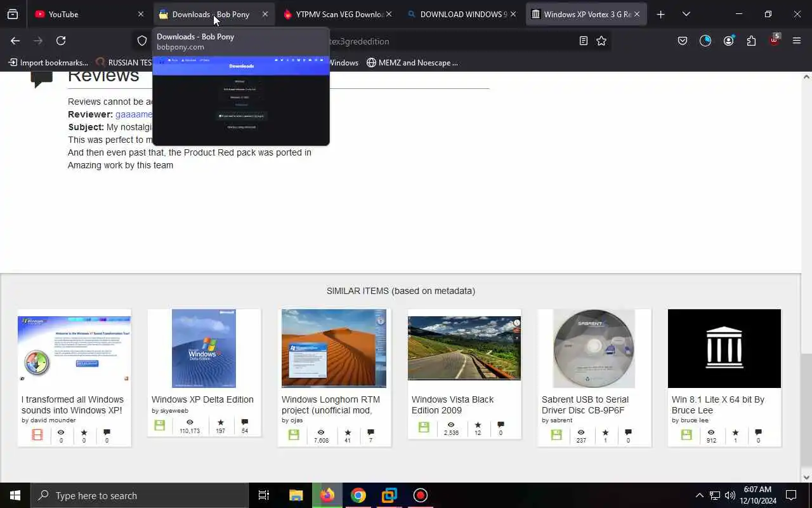Bookmark this page with the star

pos(601,41)
